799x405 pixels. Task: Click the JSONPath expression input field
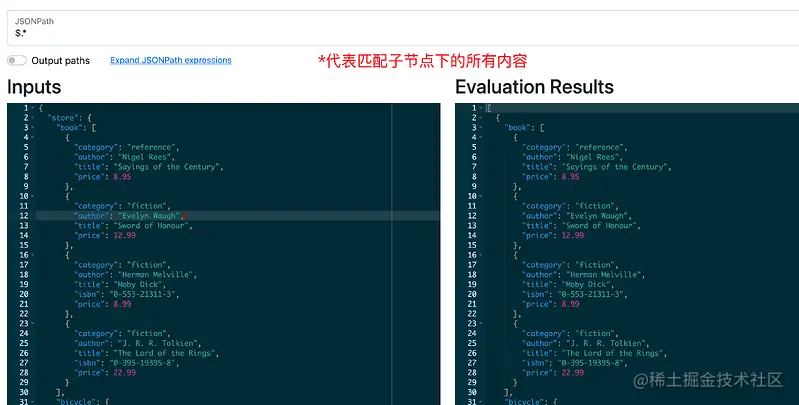(403, 28)
